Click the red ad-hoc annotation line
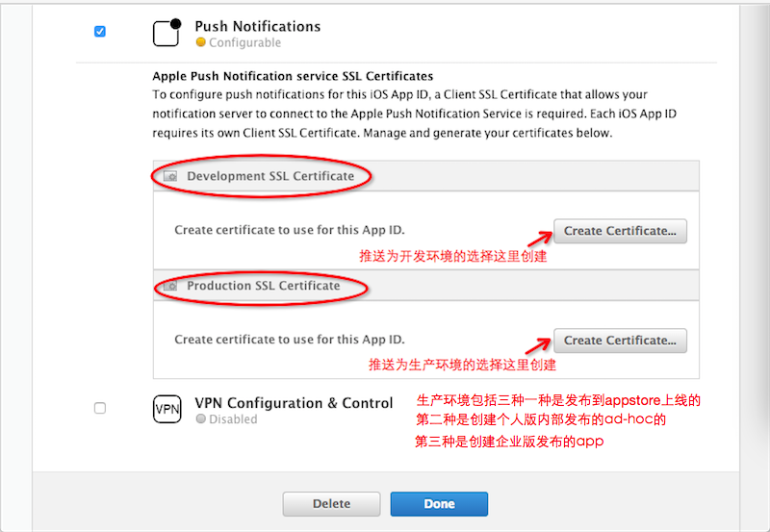This screenshot has width=770, height=532. (540, 420)
